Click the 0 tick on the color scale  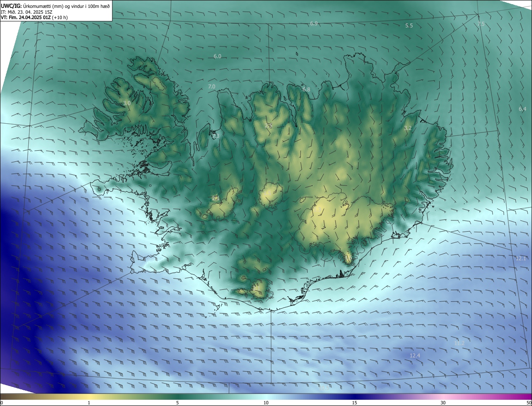(2, 403)
